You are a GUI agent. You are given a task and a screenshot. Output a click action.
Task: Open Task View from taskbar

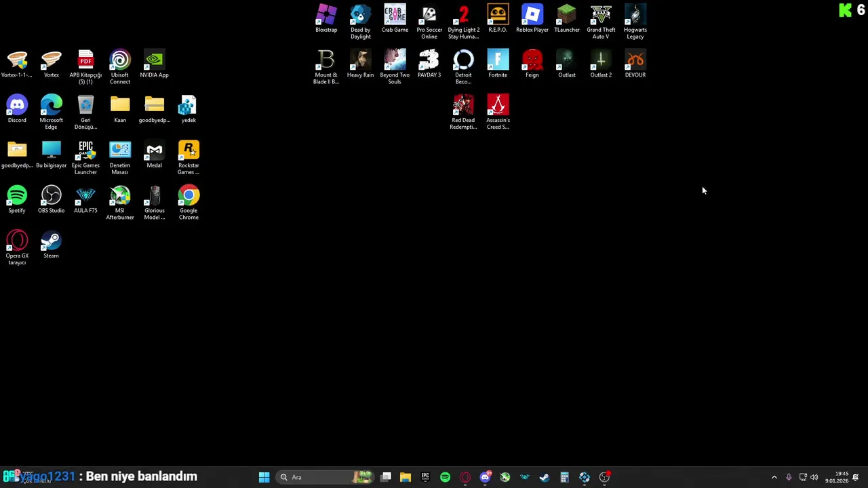coord(386,477)
